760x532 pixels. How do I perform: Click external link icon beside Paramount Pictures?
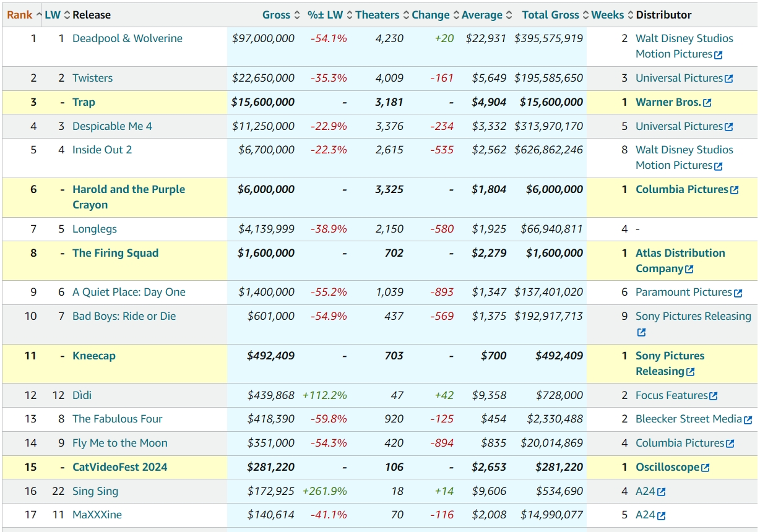(x=738, y=293)
